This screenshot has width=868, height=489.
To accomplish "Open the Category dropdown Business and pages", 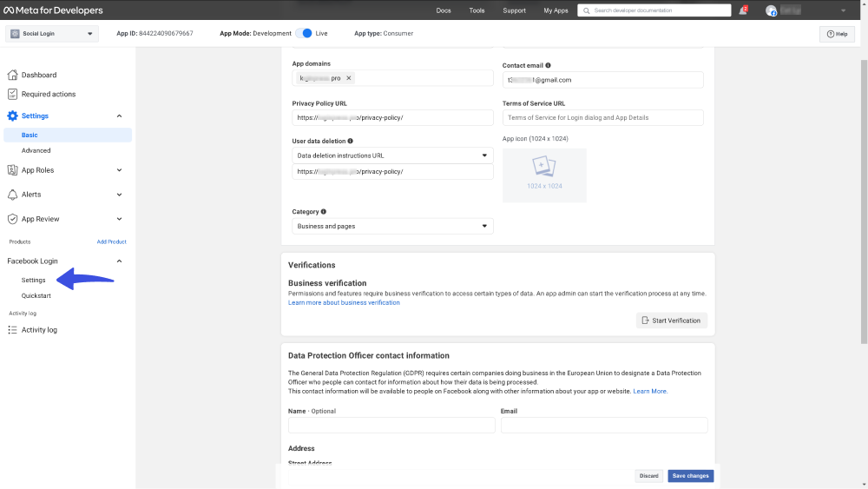I will pos(392,226).
